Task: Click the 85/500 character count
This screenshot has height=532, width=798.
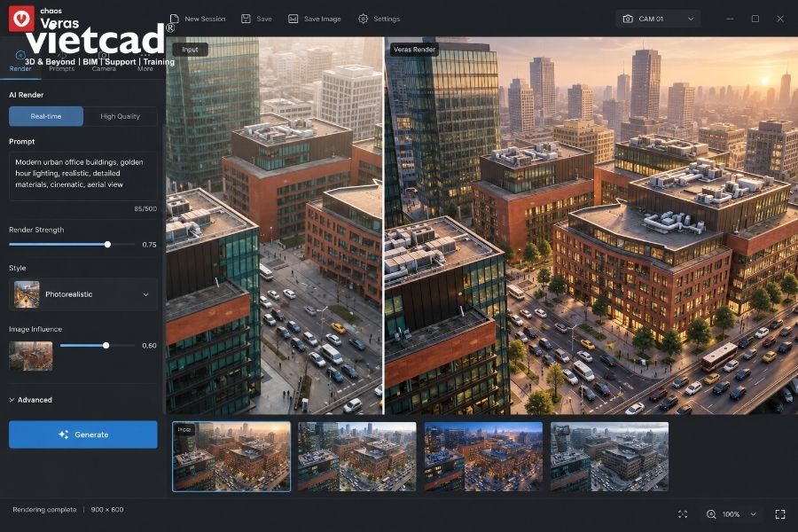Action: tap(145, 208)
